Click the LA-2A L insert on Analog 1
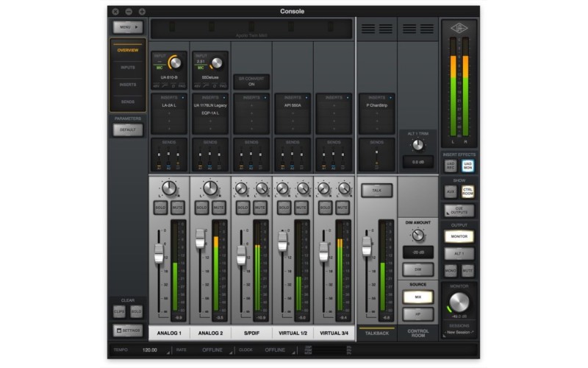Viewport: 588px width, 368px height. pyautogui.click(x=169, y=105)
